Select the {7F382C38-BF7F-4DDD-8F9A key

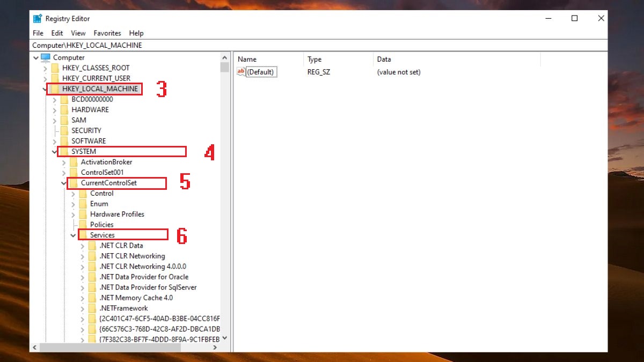pyautogui.click(x=159, y=339)
